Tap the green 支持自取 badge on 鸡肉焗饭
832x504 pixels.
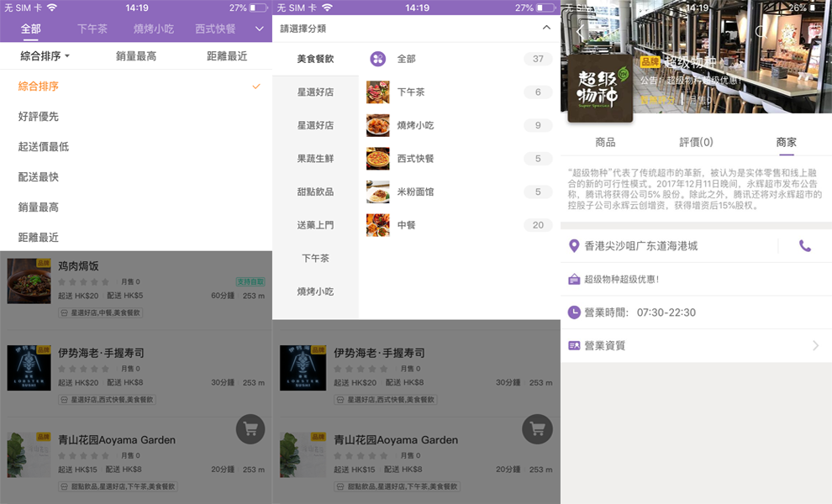point(250,281)
